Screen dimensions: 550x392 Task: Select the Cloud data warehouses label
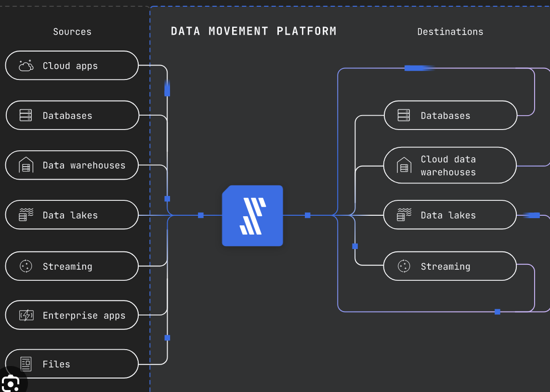pos(448,166)
